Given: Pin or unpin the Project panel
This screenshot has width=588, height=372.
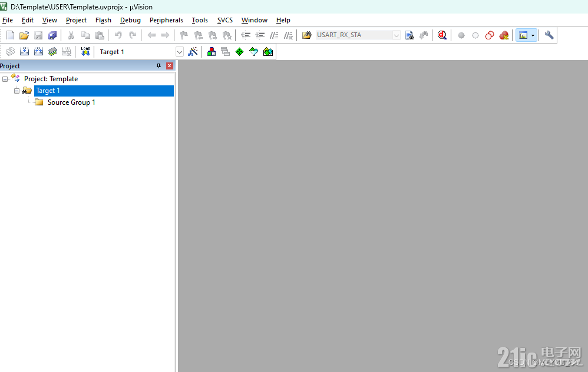Looking at the screenshot, I should (158, 66).
